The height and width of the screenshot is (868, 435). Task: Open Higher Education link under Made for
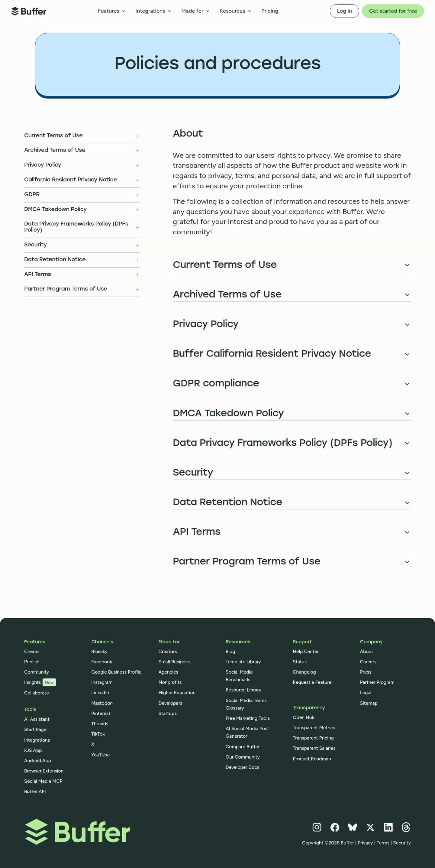click(177, 692)
